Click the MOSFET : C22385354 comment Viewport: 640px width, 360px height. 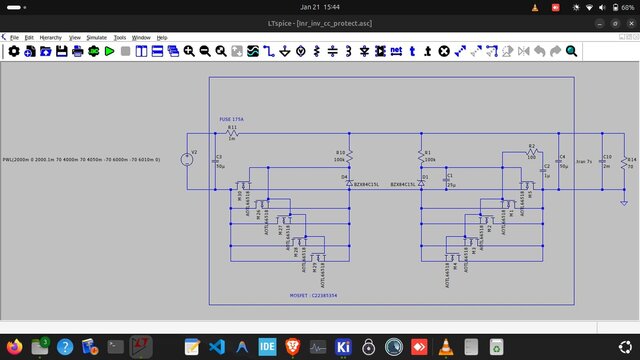313,295
